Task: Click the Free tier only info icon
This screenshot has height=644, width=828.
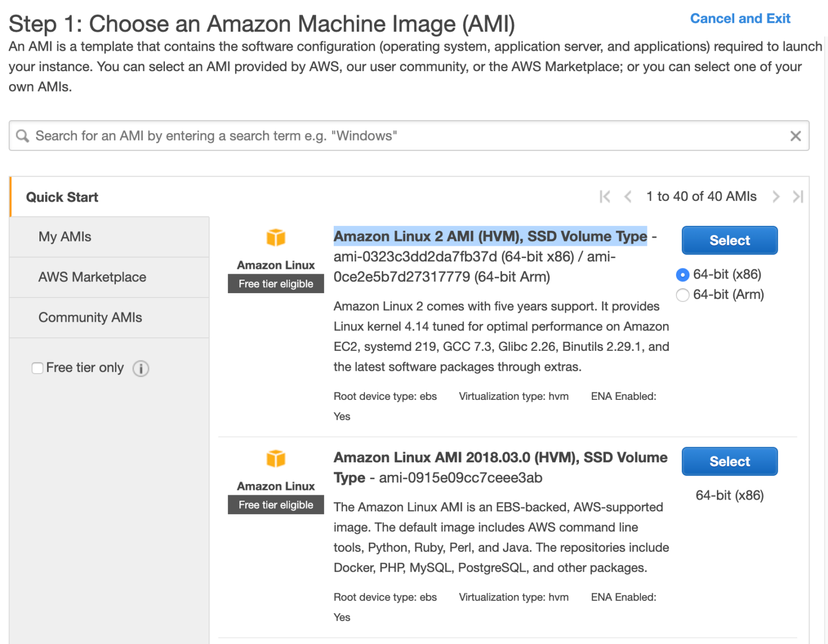Action: tap(141, 369)
